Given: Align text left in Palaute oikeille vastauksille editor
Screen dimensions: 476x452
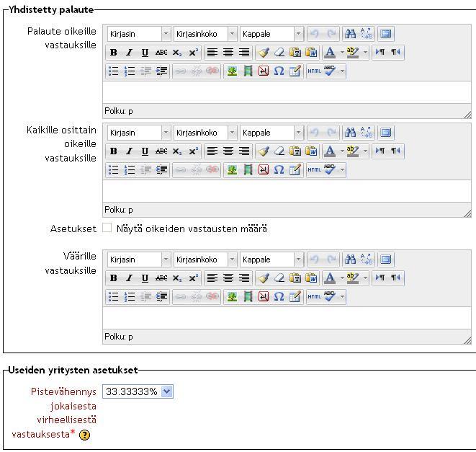Looking at the screenshot, I should click(212, 53).
